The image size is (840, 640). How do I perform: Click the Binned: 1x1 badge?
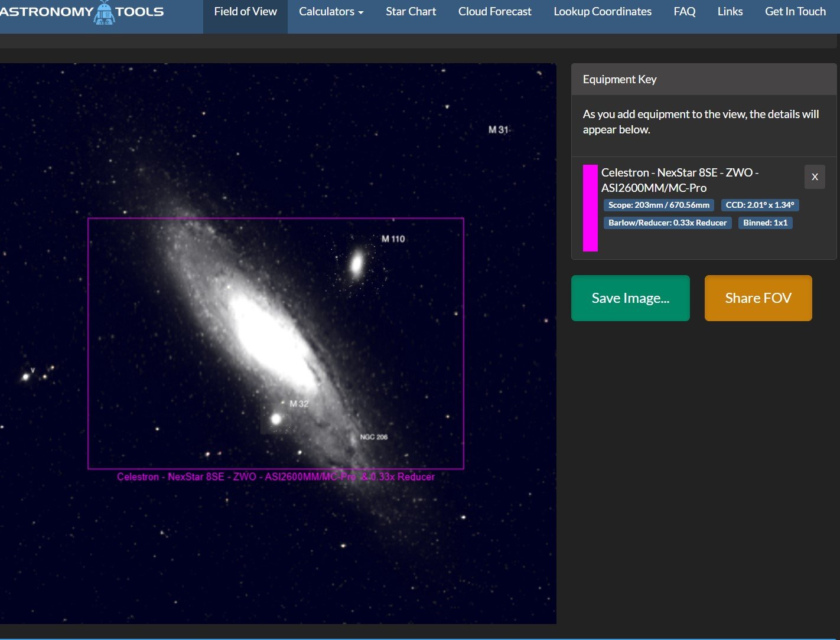pyautogui.click(x=765, y=223)
